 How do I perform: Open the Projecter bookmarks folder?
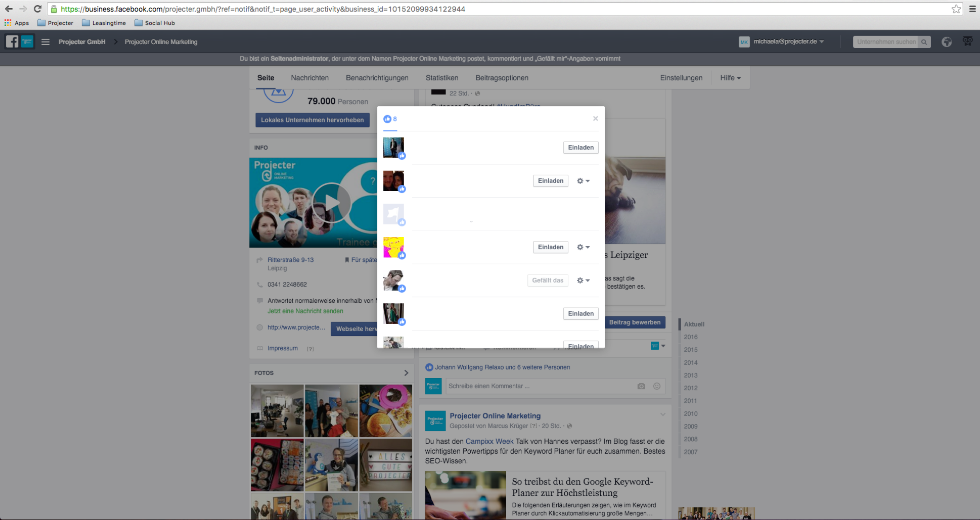[56, 23]
